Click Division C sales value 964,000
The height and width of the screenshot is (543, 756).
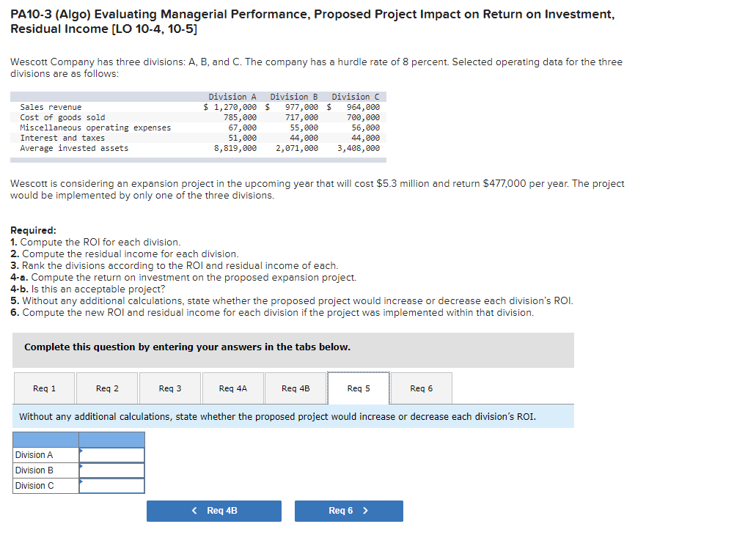click(363, 107)
